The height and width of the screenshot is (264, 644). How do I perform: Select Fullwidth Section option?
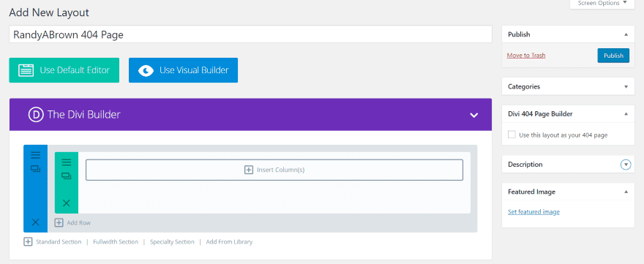pos(116,242)
